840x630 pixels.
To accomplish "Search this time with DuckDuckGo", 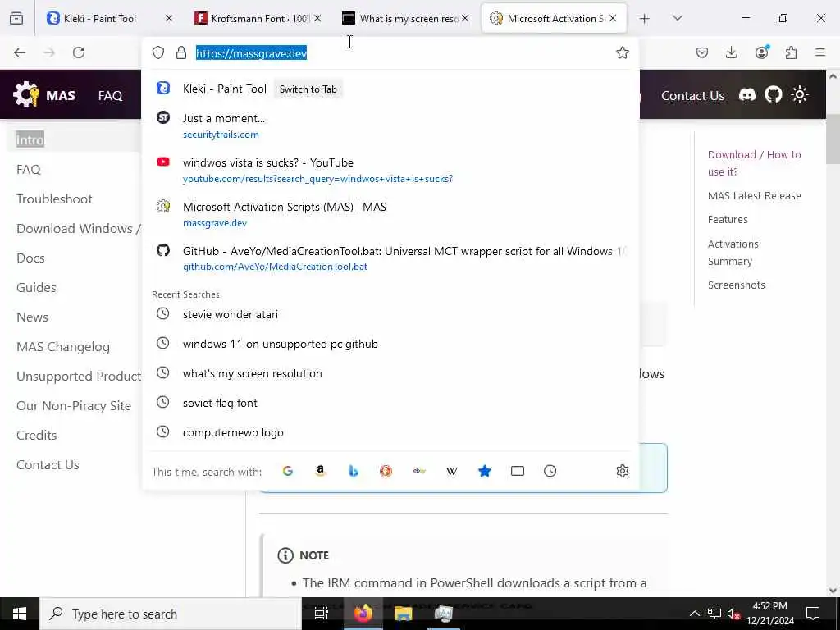I will (x=386, y=471).
